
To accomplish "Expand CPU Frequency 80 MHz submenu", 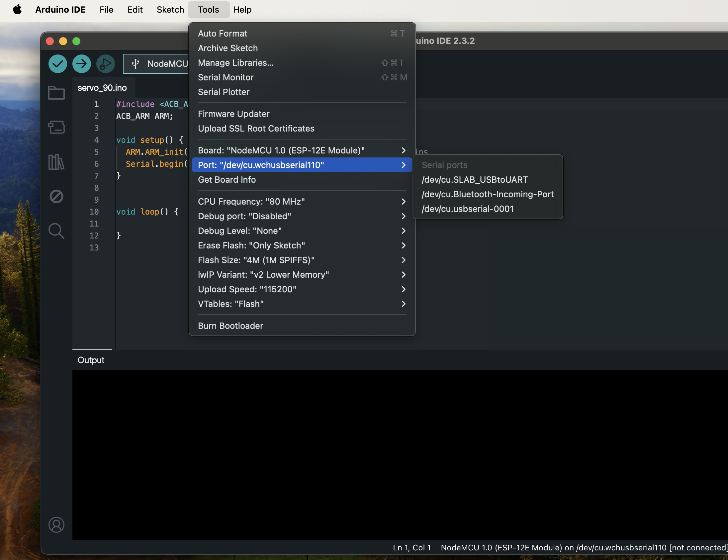I will (x=302, y=202).
